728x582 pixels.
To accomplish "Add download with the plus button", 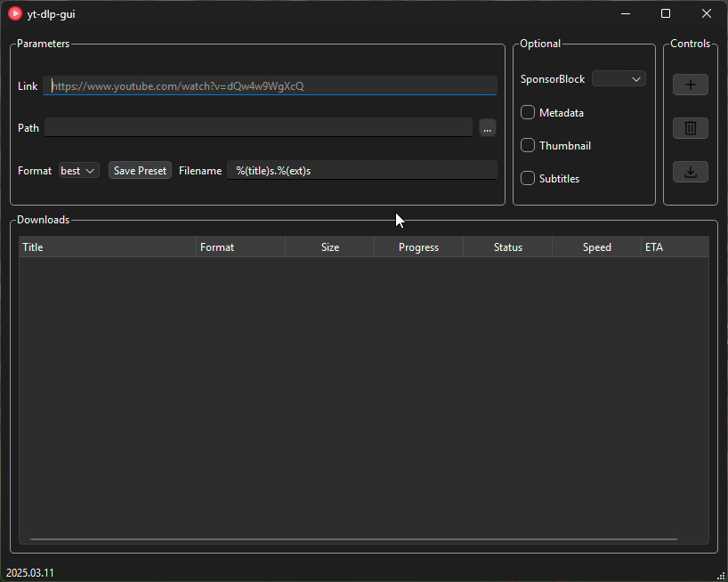I will [x=690, y=85].
